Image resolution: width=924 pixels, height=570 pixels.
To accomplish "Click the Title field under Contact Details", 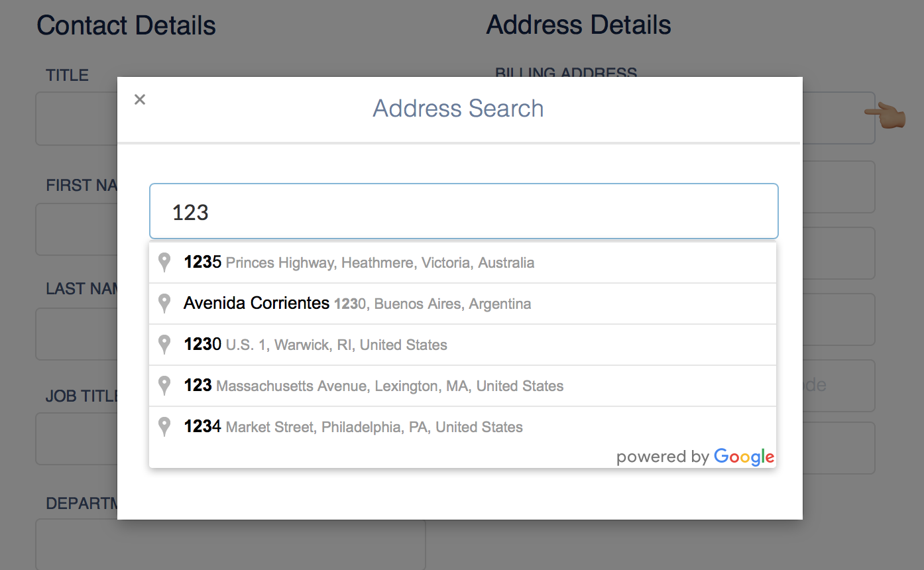I will point(76,119).
